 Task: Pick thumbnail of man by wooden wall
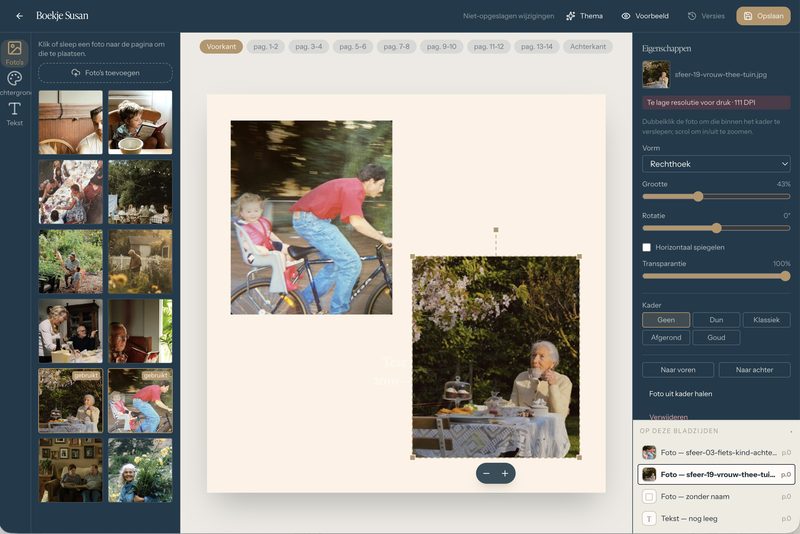(70, 122)
